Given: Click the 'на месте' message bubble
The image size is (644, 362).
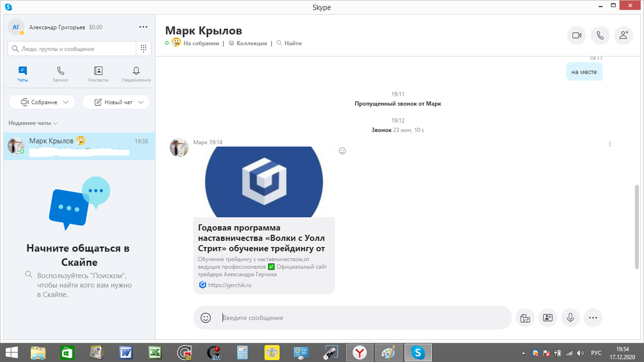Looking at the screenshot, I should tap(584, 71).
